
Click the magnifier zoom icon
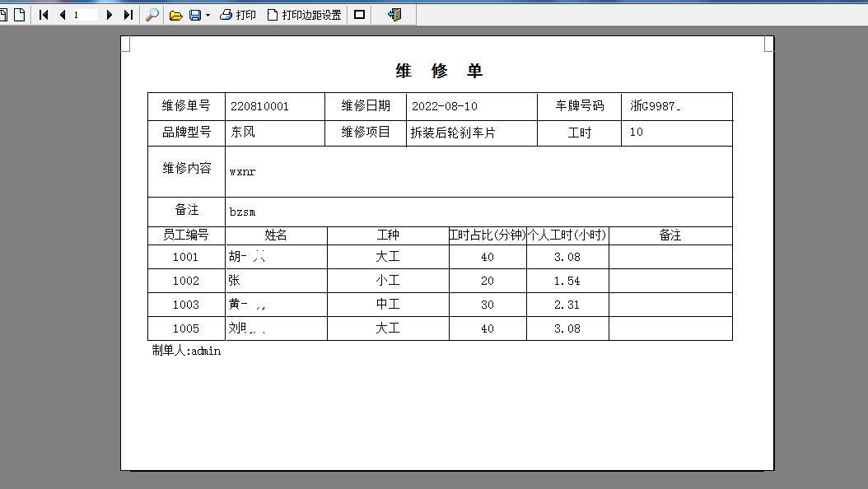click(152, 15)
